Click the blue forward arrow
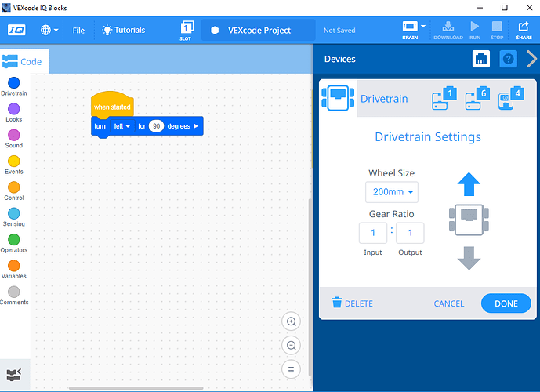 469,184
